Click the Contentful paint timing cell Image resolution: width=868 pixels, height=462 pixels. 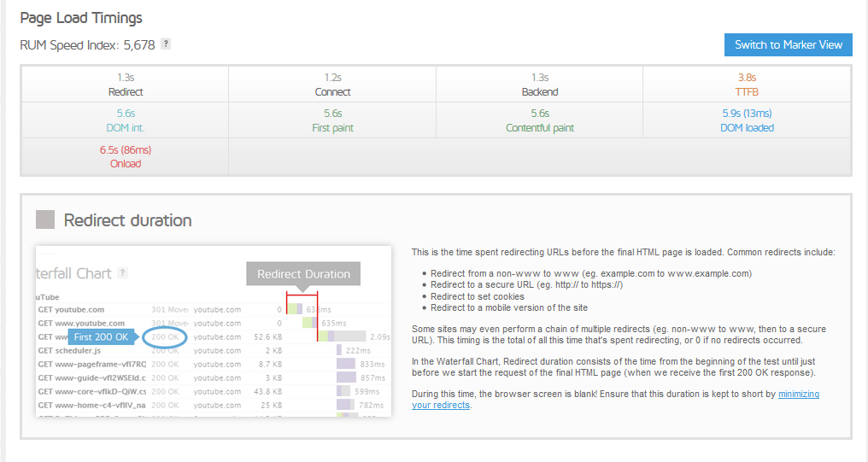[x=540, y=120]
